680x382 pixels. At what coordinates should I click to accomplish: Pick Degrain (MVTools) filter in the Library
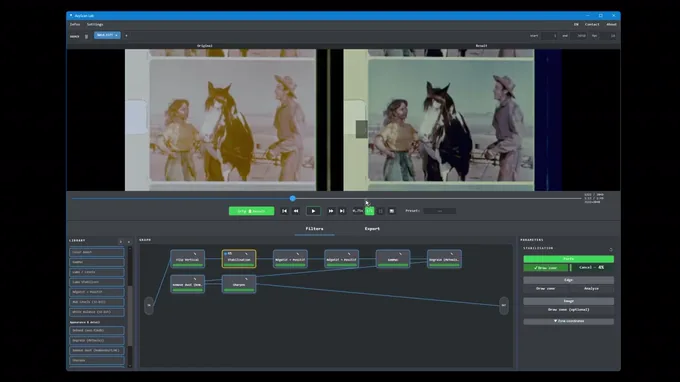coord(97,341)
